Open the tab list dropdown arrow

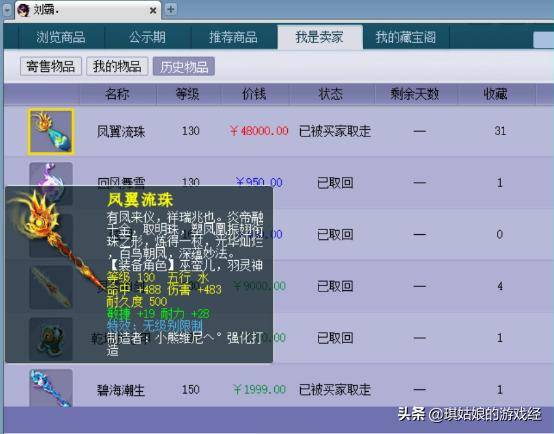tap(7, 10)
